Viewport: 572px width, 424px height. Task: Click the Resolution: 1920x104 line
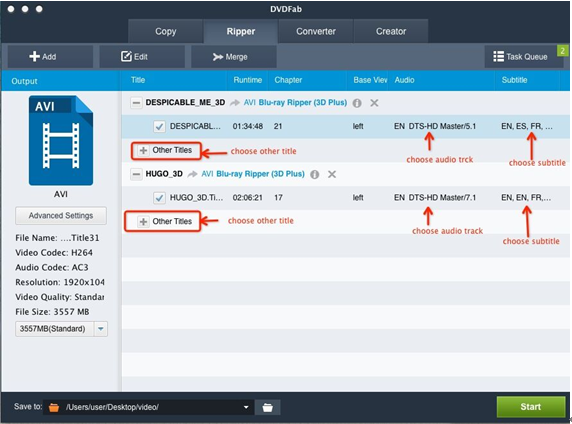tap(60, 282)
